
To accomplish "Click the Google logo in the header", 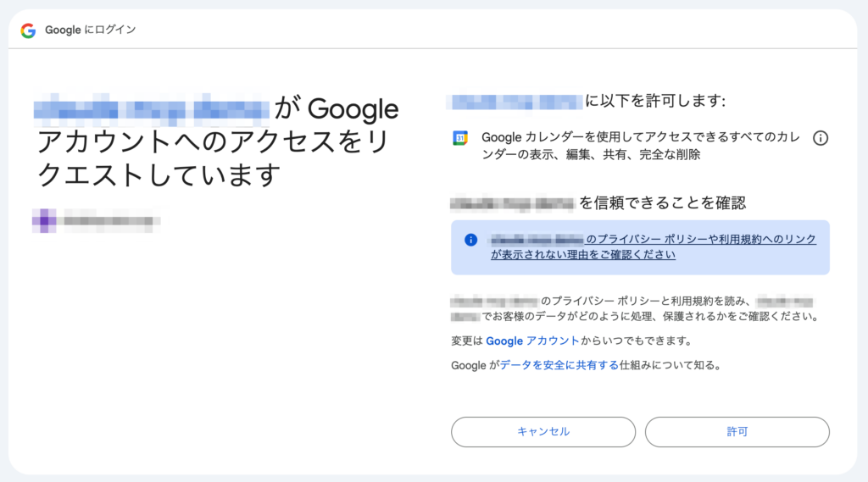I will click(28, 30).
